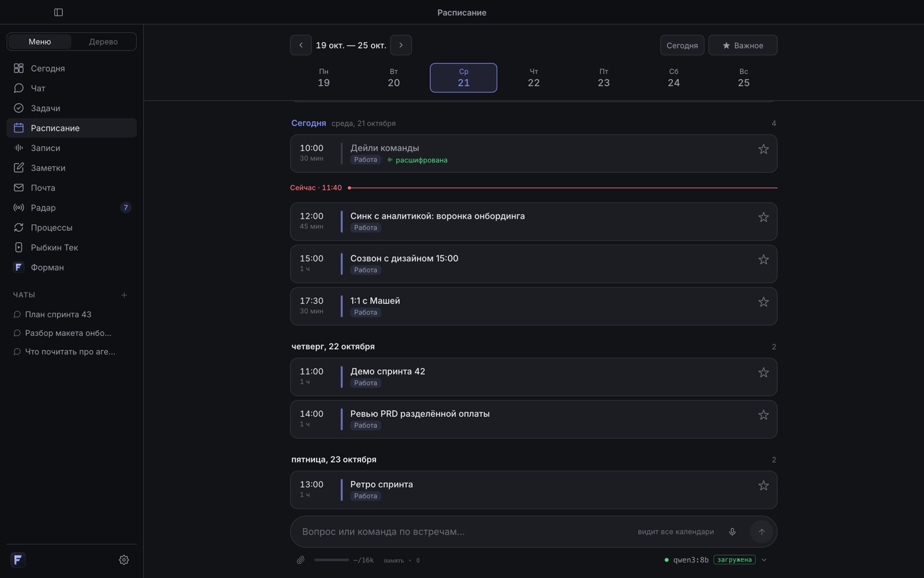Viewport: 924px width, 578px height.
Task: Expand the qwen3:8b model dropdown chevron
Action: tap(764, 560)
